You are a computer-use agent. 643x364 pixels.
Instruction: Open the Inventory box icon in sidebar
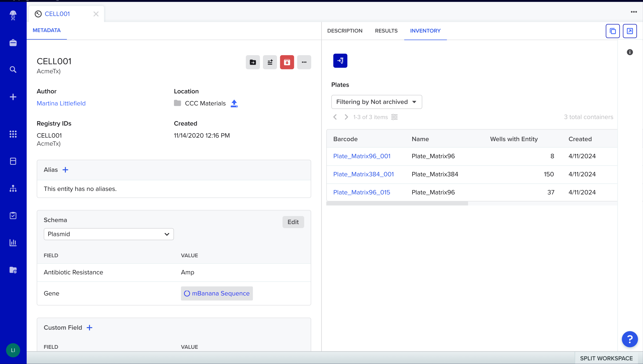click(x=13, y=161)
